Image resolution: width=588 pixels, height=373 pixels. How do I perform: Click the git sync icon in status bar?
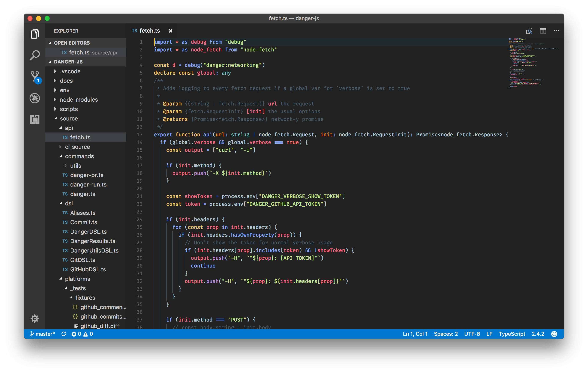(x=64, y=334)
